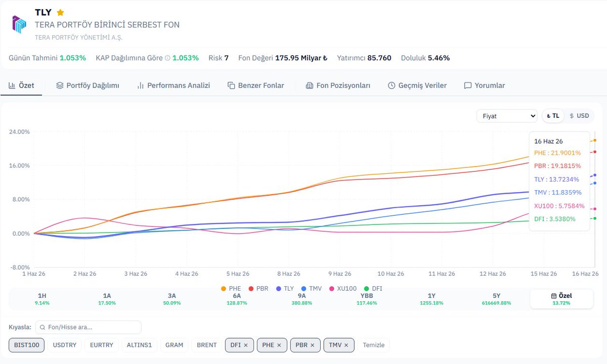The width and height of the screenshot is (607, 364).
Task: Click the Temizle clear button
Action: (x=374, y=345)
